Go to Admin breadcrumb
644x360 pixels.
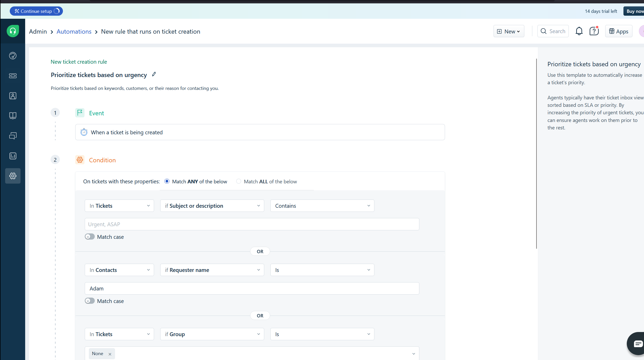pos(38,31)
